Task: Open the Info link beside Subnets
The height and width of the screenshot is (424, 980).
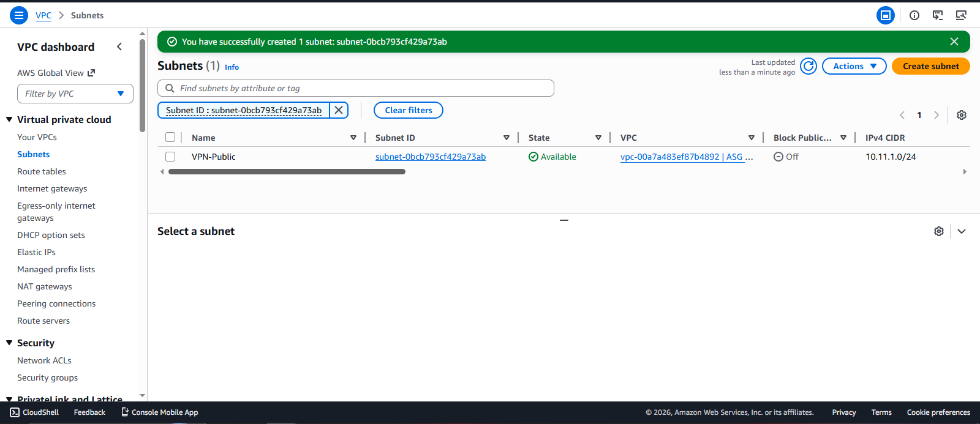Action: click(232, 67)
